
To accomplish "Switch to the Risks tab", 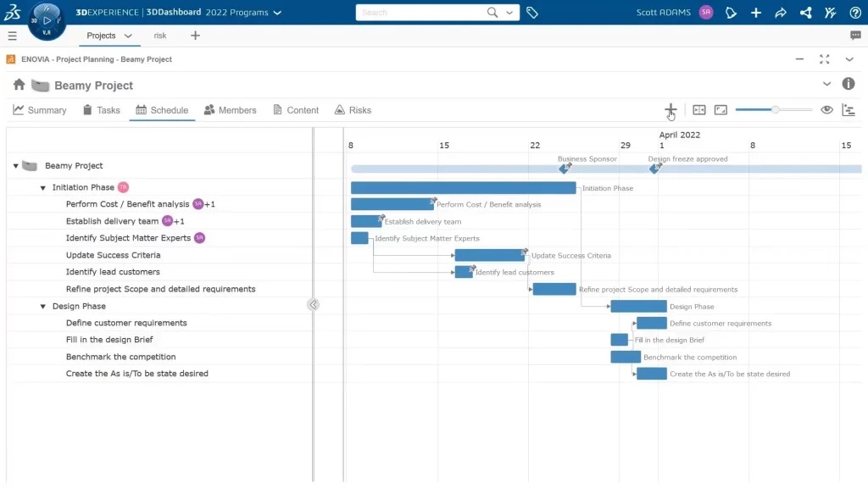I will tap(353, 110).
